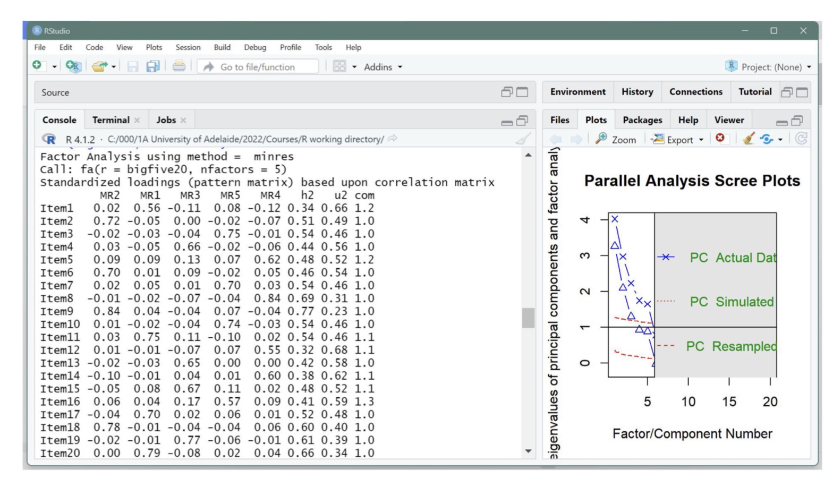Image resolution: width=833 pixels, height=504 pixels.
Task: Go to the next plot arrow
Action: point(576,139)
